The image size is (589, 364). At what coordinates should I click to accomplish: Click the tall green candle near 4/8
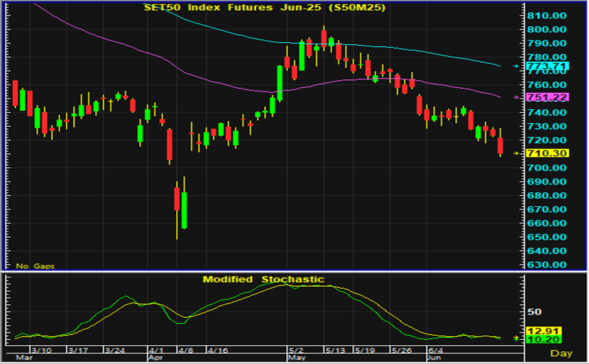184,203
